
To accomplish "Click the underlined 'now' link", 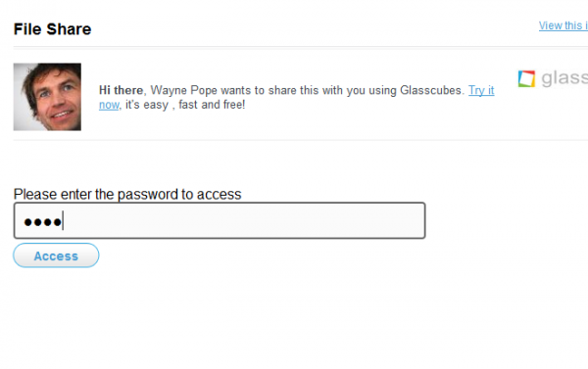I will point(109,105).
